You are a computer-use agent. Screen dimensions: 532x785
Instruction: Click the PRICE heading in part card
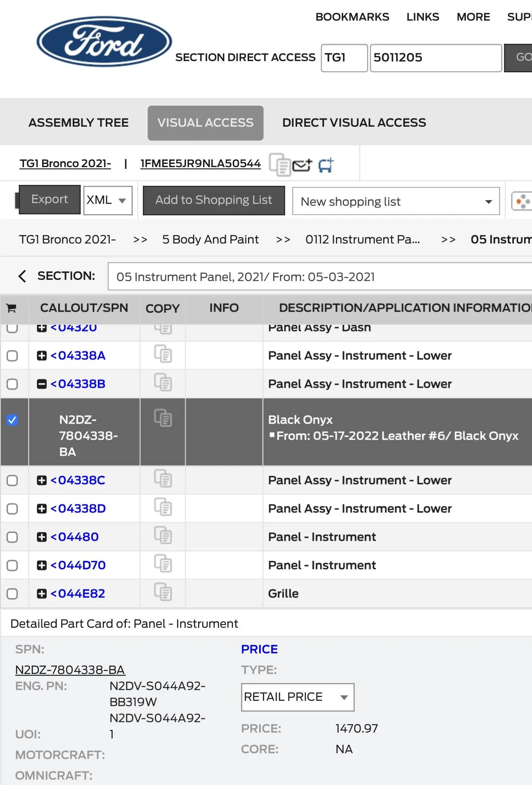point(260,650)
